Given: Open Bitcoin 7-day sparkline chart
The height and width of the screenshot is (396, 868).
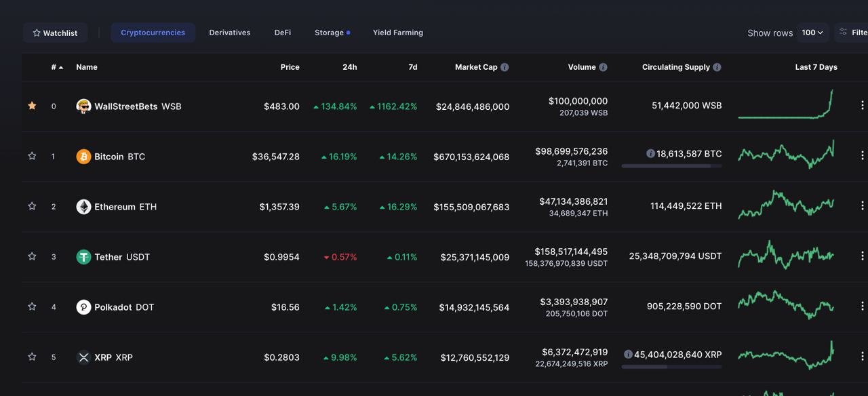Looking at the screenshot, I should (786, 155).
